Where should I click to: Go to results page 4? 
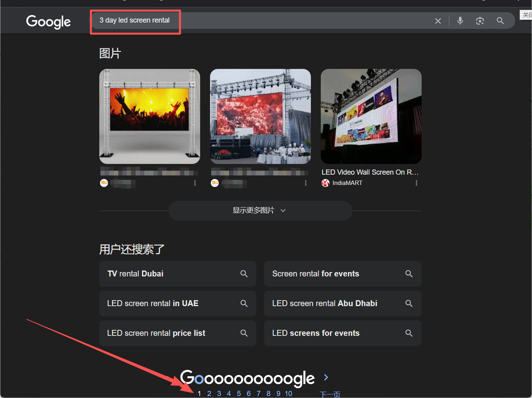pyautogui.click(x=229, y=394)
